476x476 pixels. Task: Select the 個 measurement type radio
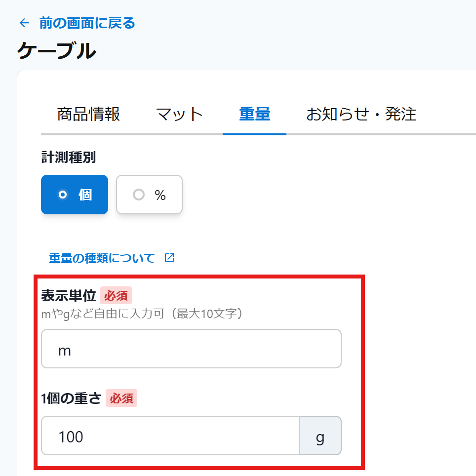(75, 195)
